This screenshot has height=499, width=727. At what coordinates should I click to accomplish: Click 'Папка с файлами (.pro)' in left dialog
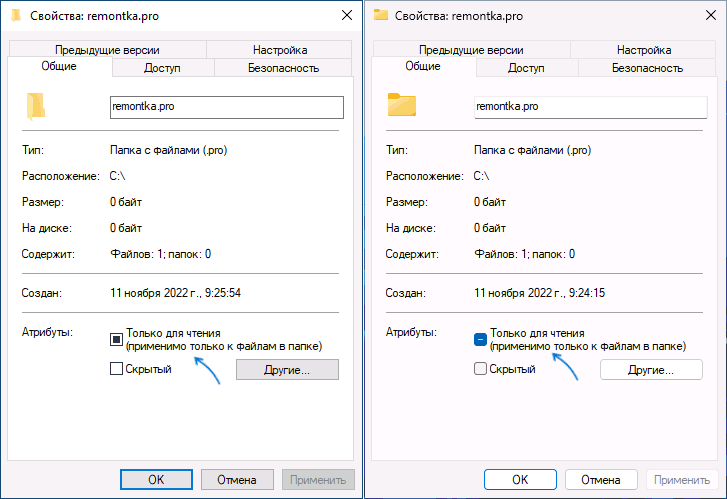coord(168,150)
